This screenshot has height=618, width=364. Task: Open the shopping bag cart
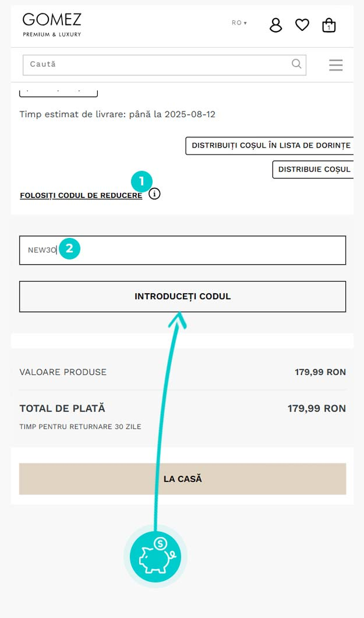329,25
